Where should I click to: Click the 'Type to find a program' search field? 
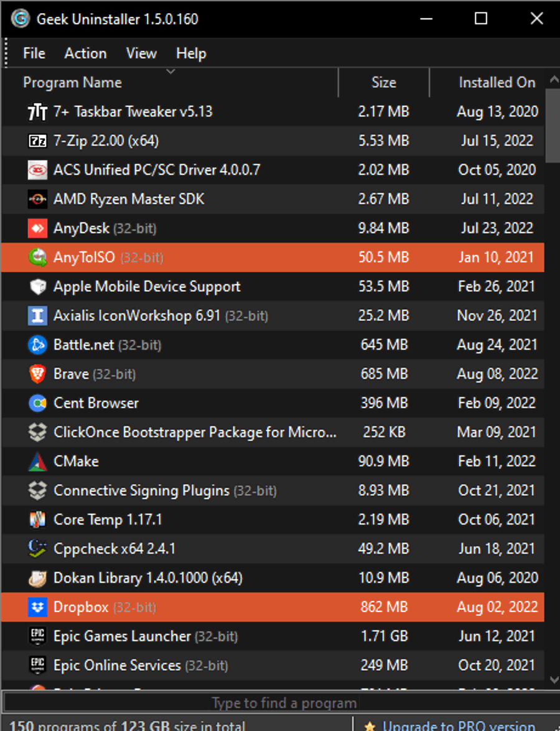pyautogui.click(x=282, y=702)
